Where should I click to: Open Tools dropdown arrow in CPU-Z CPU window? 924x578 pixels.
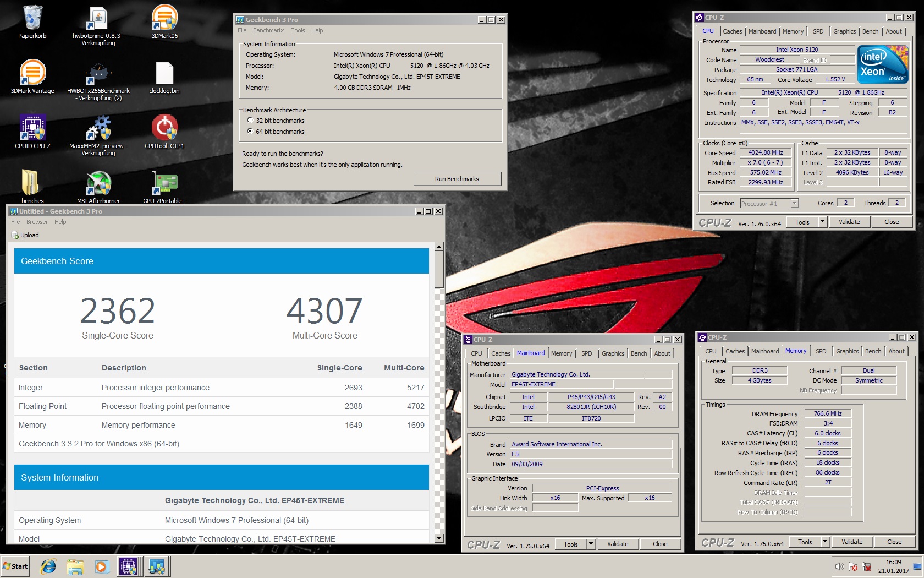(822, 222)
